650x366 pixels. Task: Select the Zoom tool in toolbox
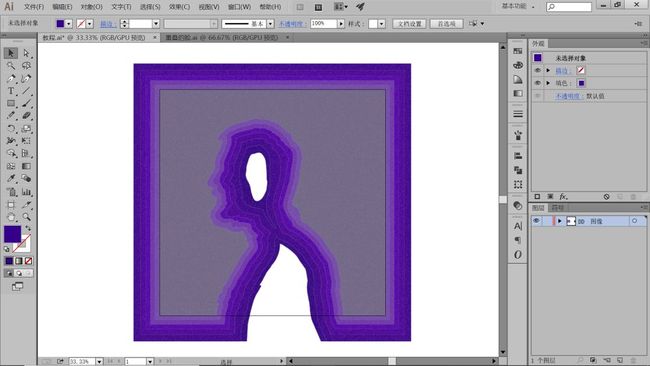tap(27, 217)
